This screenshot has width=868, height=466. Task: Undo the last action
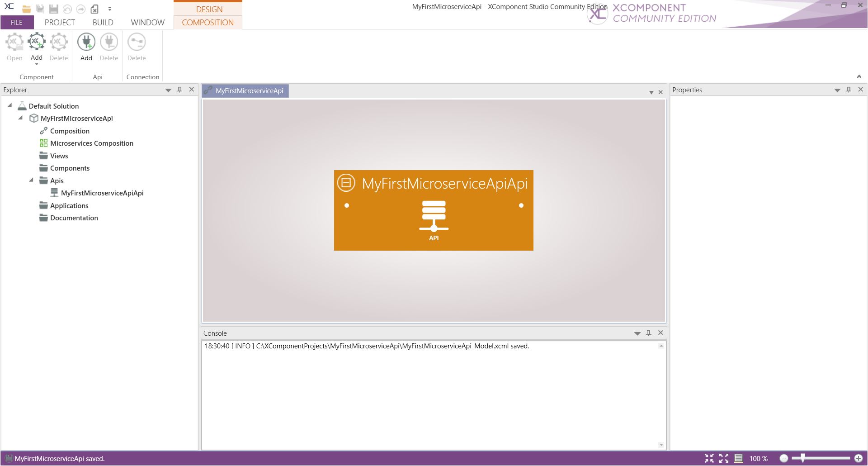67,9
